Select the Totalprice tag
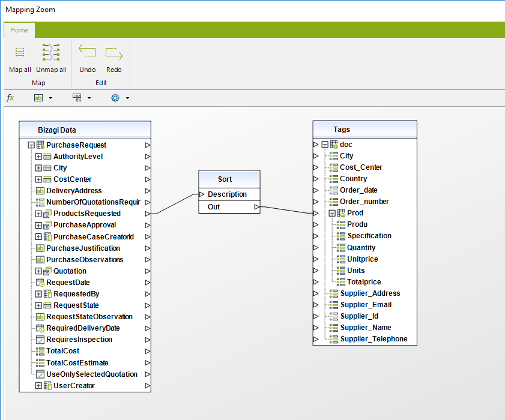The height and width of the screenshot is (420, 505). coord(364,282)
